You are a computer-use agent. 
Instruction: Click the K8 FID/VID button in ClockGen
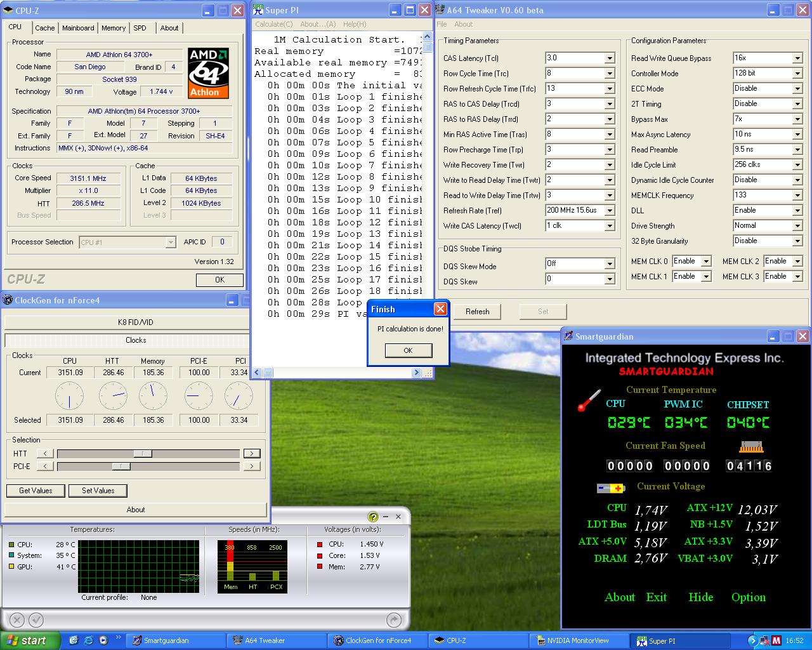(x=136, y=322)
